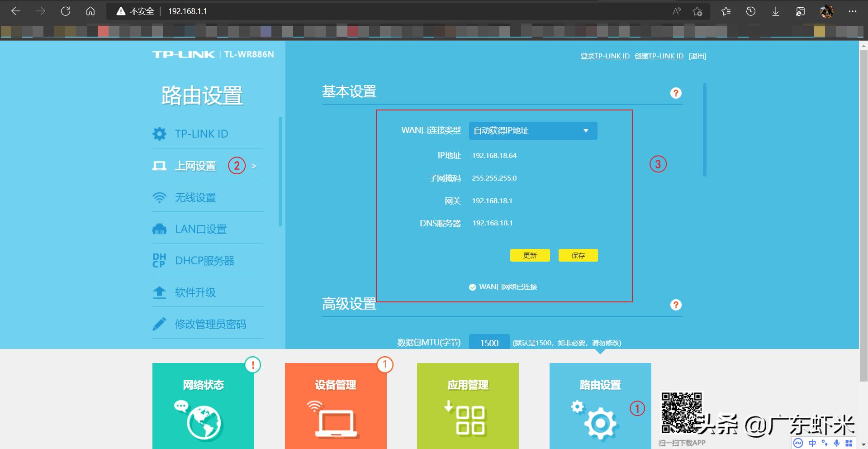
Task: Open help for 基本设置 section
Action: [675, 93]
